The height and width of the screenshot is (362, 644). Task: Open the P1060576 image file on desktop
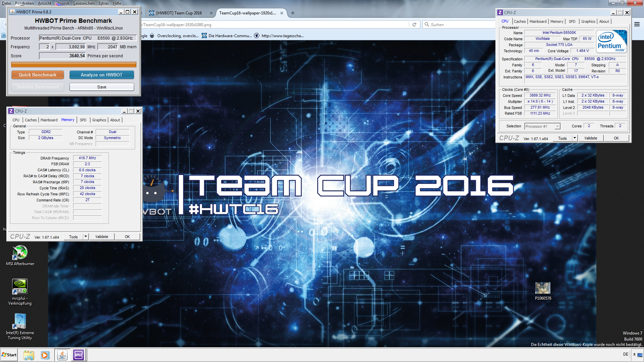[x=543, y=291]
